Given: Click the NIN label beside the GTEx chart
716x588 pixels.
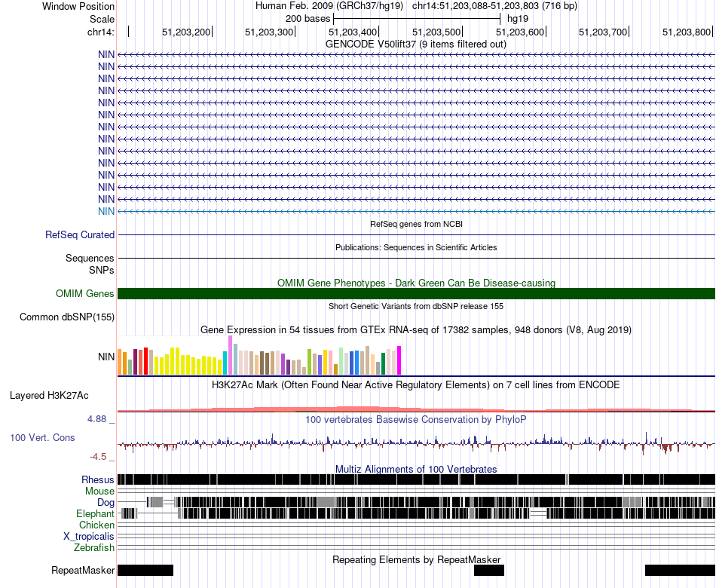Looking at the screenshot, I should click(106, 357).
